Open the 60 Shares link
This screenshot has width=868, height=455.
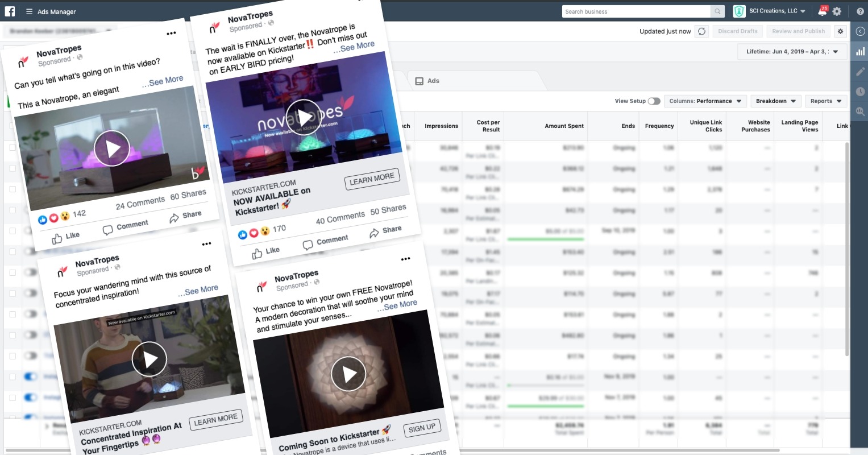(x=188, y=195)
